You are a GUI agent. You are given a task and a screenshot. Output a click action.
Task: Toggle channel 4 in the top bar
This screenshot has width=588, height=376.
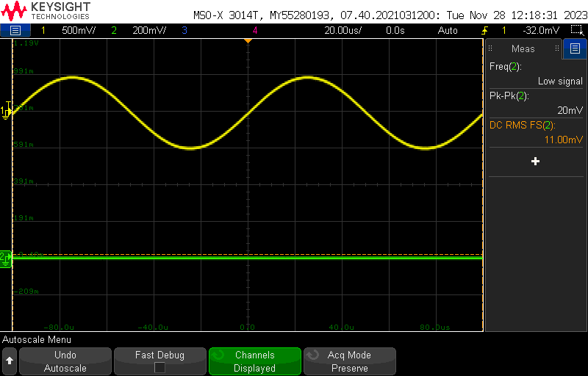tap(255, 30)
